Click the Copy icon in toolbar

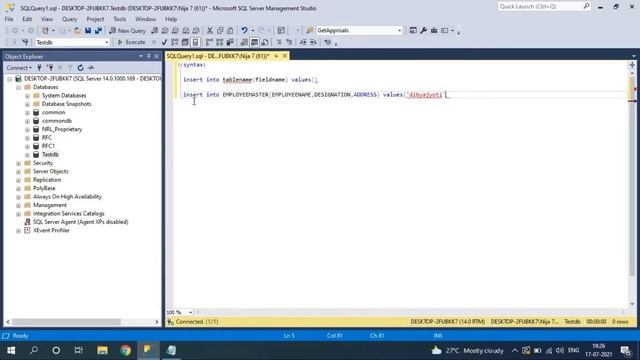[x=220, y=31]
